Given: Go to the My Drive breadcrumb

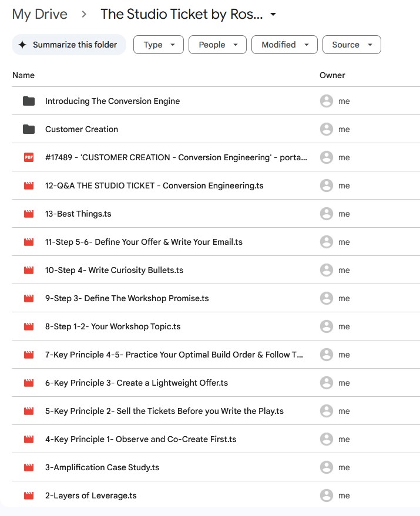Looking at the screenshot, I should [40, 14].
